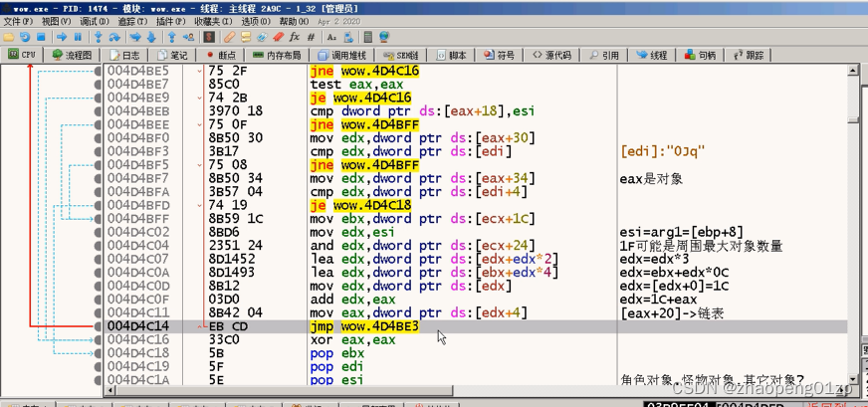868x407 pixels.
Task: Click the comment eax是对象
Action: coord(651,178)
